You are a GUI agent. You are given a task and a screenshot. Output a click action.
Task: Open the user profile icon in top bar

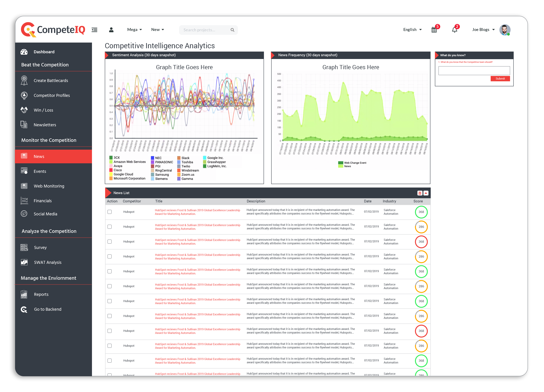pyautogui.click(x=111, y=30)
